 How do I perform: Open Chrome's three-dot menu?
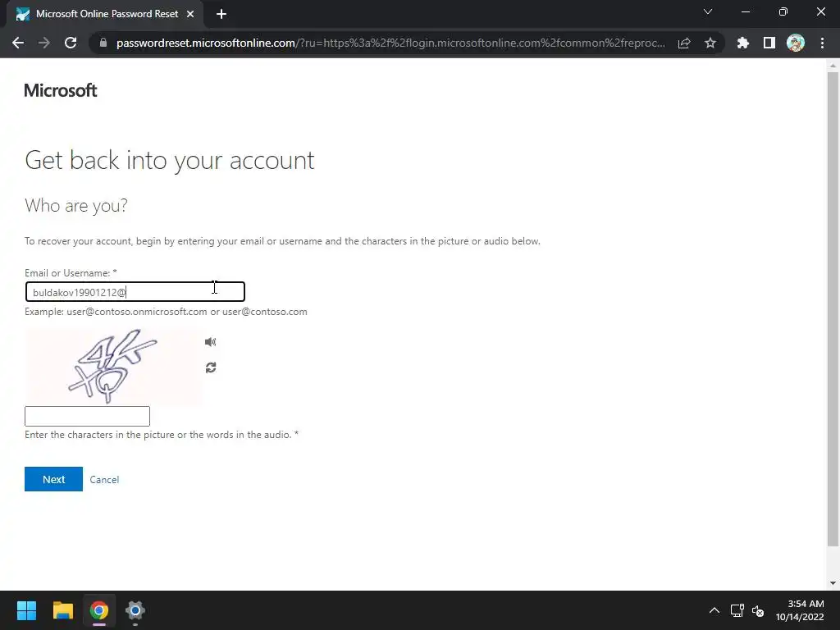click(x=822, y=43)
